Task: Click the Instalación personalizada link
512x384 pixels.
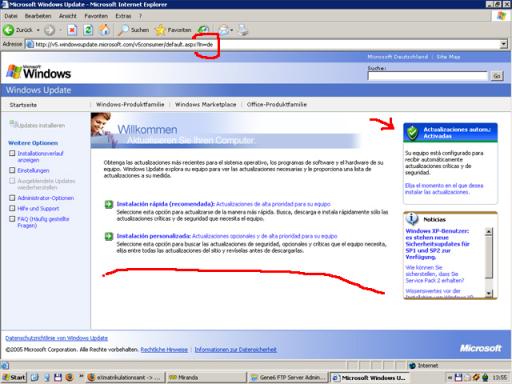Action: coord(154,236)
